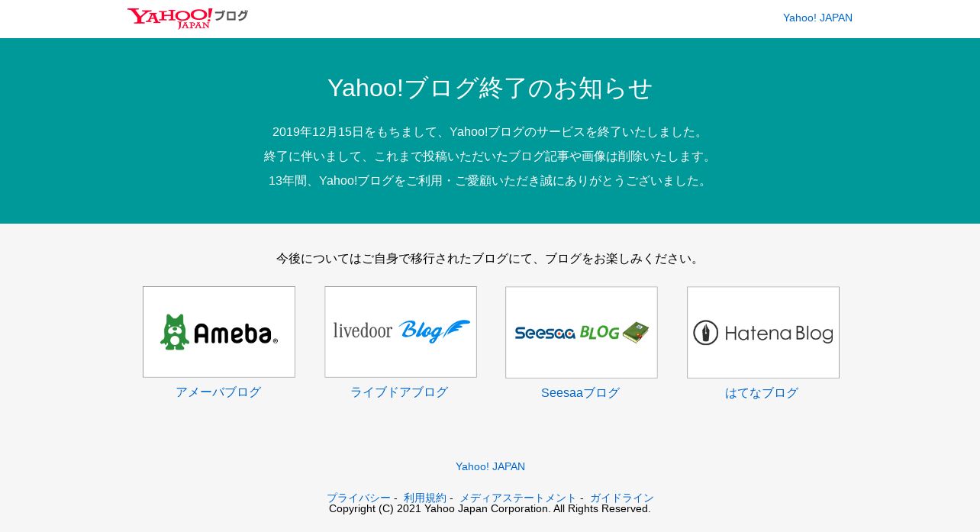
Task: Click the 13年間 thank-you message line
Action: pos(490,181)
